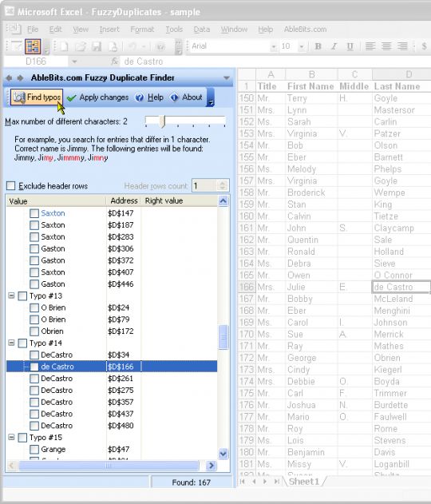
Task: Center align text
Action: click(x=386, y=46)
